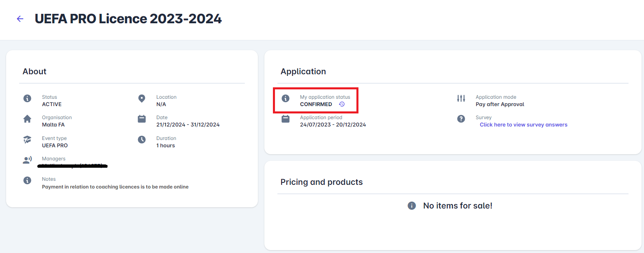Image resolution: width=644 pixels, height=253 pixels.
Task: Click the Pay after Approval mode text
Action: 500,104
